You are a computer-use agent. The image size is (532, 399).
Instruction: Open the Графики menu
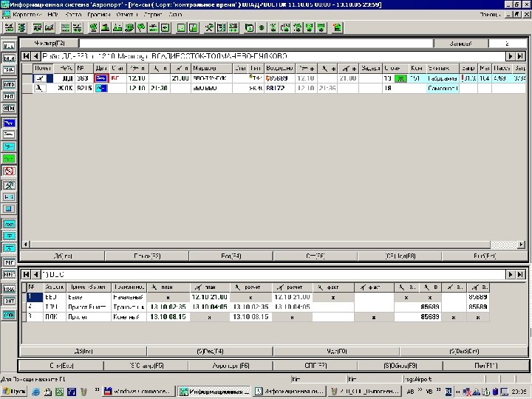(98, 14)
